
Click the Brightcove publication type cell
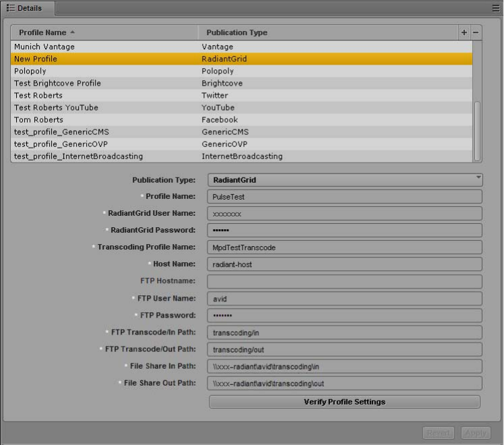coord(222,84)
